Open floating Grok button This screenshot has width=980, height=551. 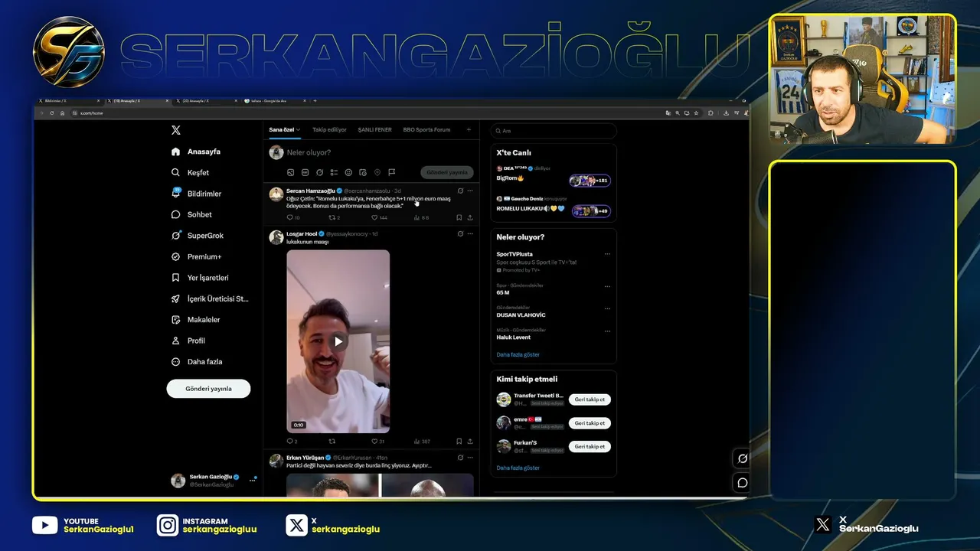pyautogui.click(x=742, y=458)
